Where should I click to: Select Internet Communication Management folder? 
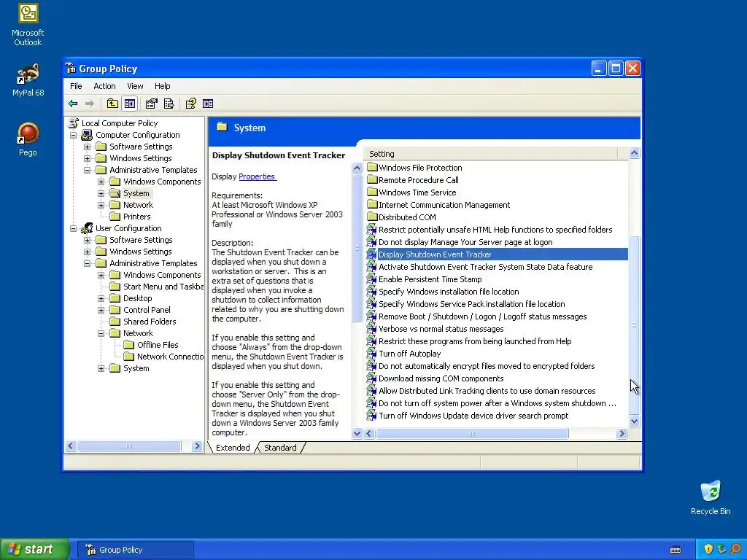click(x=444, y=205)
